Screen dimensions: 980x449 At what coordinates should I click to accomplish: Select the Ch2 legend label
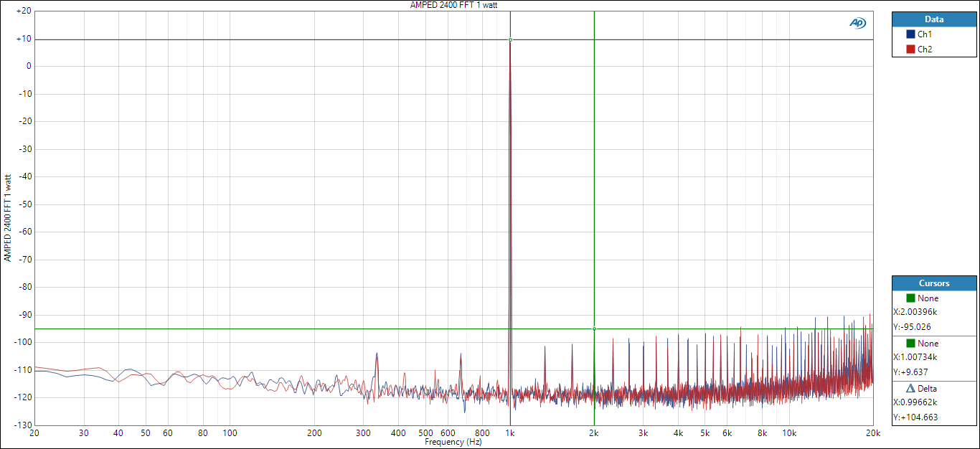[x=925, y=49]
